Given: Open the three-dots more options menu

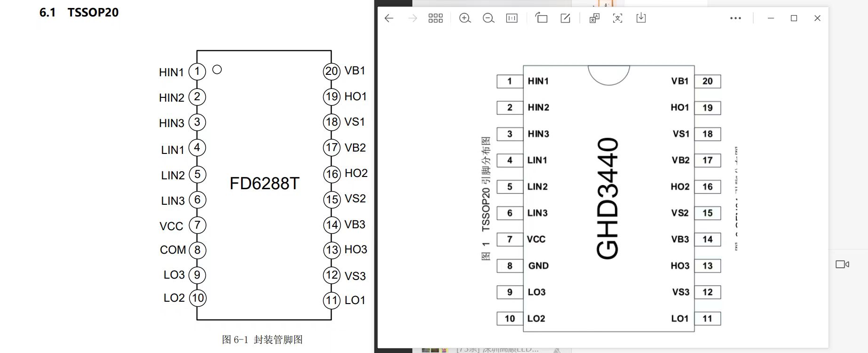Looking at the screenshot, I should click(735, 18).
